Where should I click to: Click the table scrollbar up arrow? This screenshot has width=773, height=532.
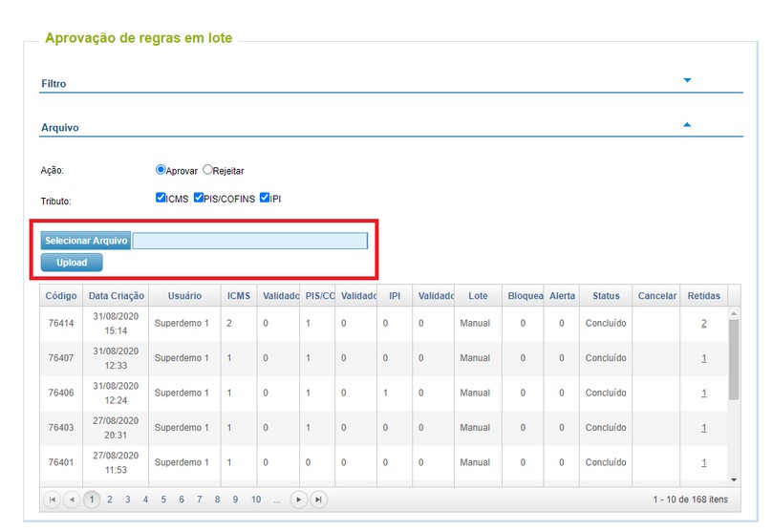point(734,313)
